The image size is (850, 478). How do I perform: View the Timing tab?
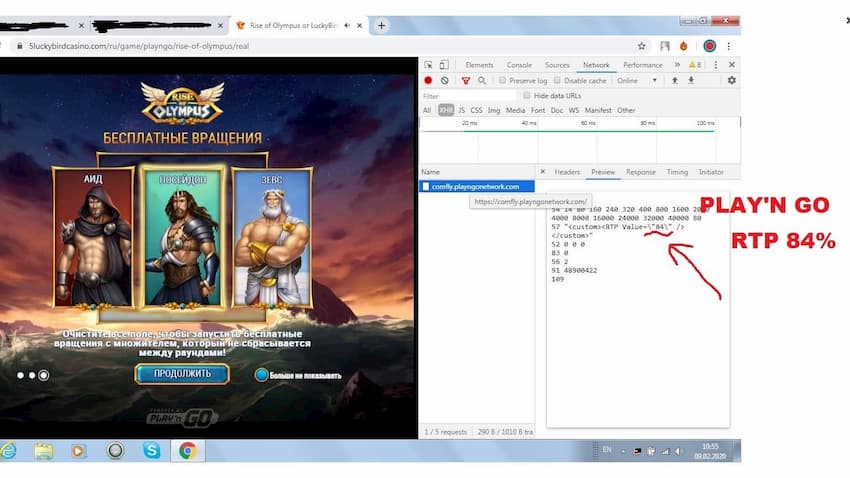677,172
